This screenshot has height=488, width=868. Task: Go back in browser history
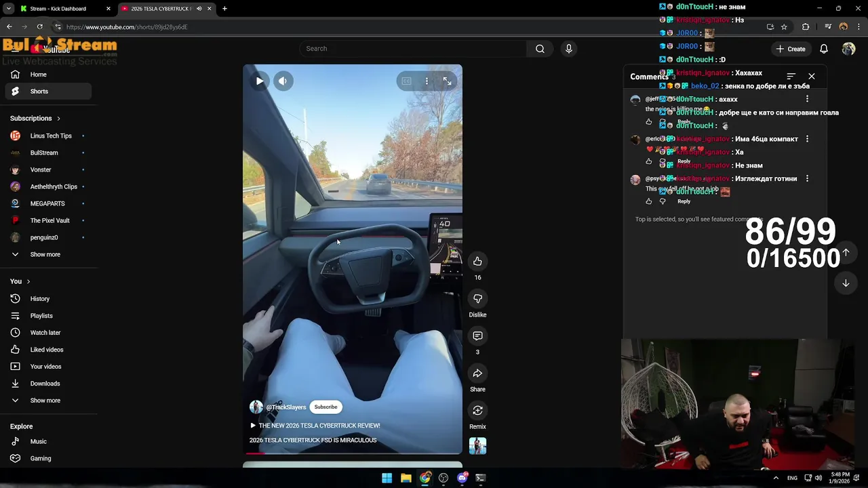pos(9,27)
